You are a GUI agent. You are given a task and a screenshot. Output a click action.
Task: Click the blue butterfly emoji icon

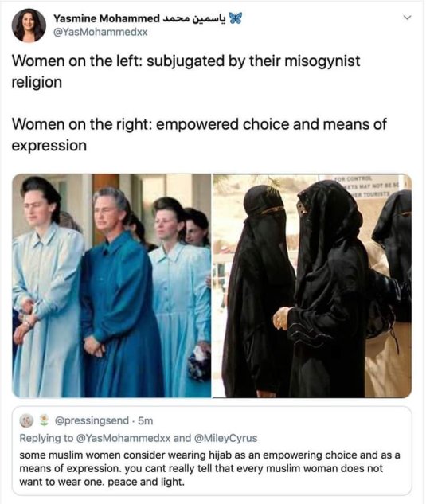click(x=235, y=18)
